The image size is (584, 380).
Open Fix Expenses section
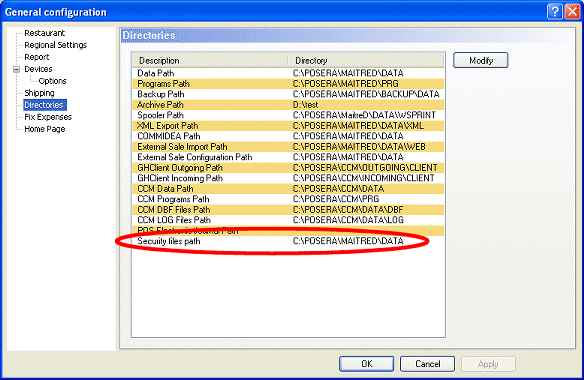tap(48, 117)
